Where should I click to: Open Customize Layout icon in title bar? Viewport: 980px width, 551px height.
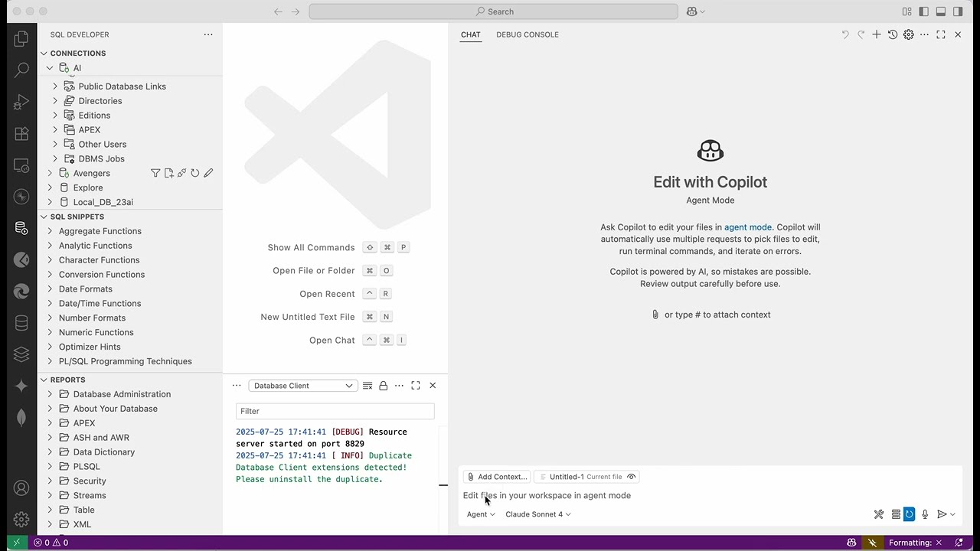tap(907, 11)
